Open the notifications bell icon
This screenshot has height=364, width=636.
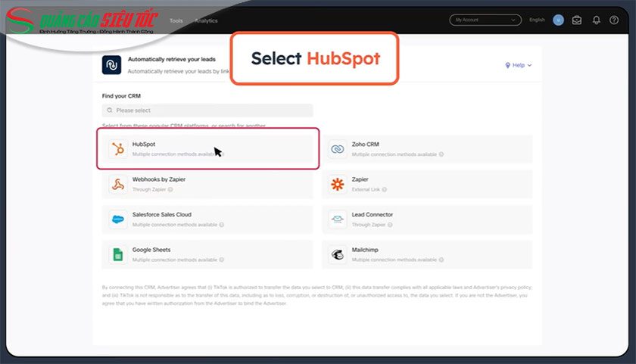click(x=597, y=20)
